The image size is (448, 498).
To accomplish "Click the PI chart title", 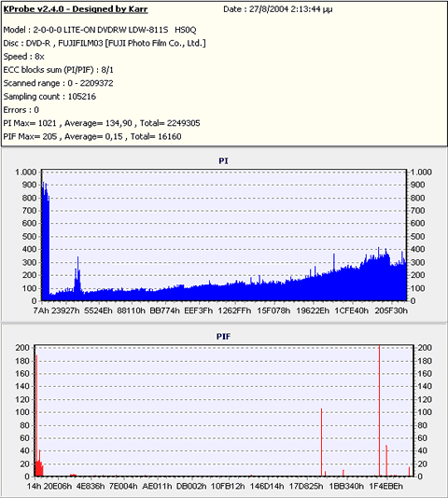I will 223,161.
